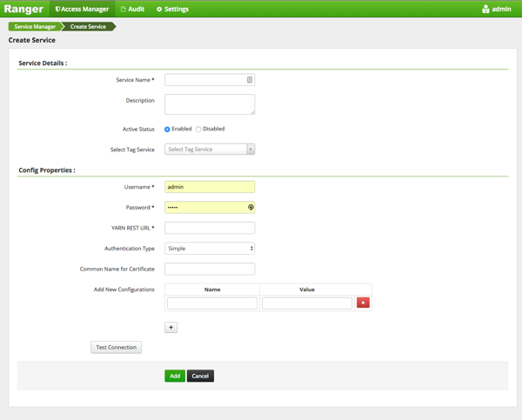Select the Disabled radio button

click(198, 130)
